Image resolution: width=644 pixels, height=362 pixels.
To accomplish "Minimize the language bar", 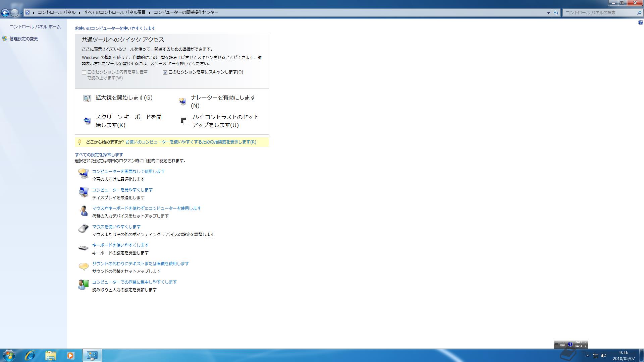I will (x=585, y=343).
